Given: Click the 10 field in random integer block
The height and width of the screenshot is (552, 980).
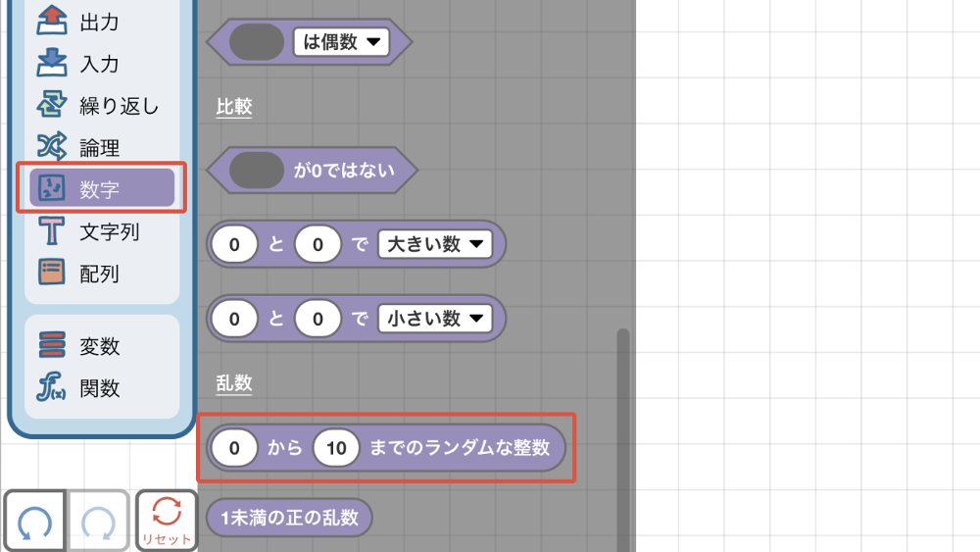Looking at the screenshot, I should click(336, 448).
